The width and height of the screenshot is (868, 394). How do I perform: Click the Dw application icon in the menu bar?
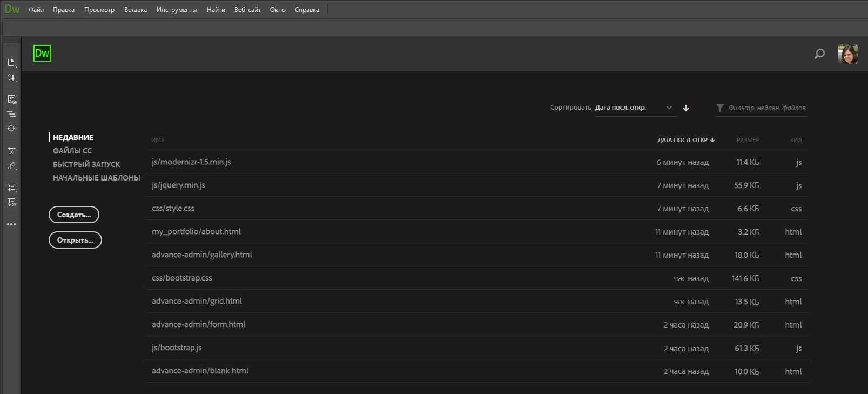12,9
